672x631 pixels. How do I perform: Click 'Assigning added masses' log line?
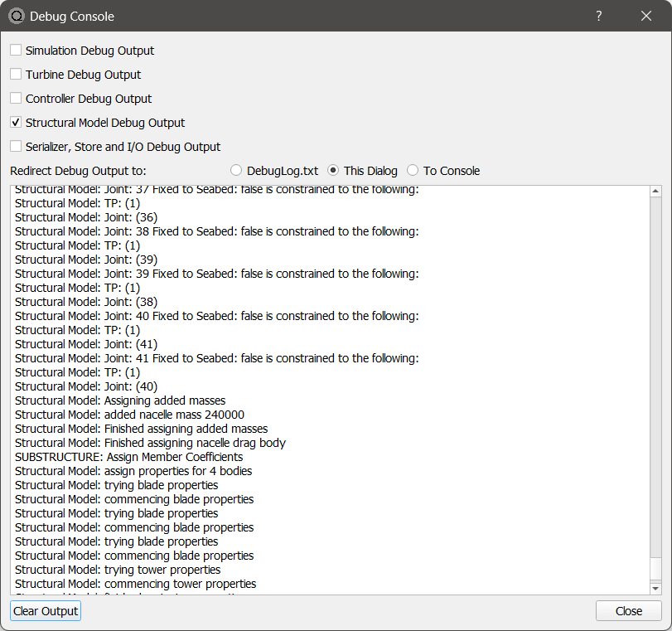(120, 400)
